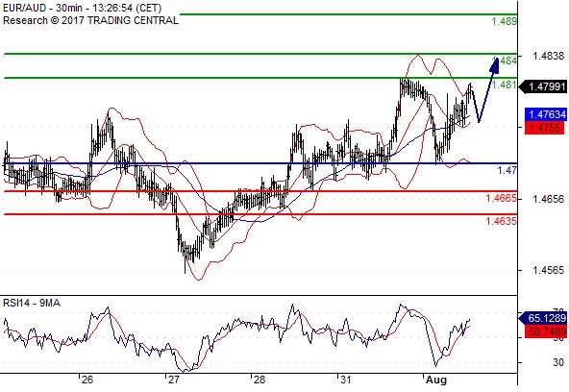Click the Trading Central research credit text
Viewport: 569px width, 392px height.
[90, 20]
